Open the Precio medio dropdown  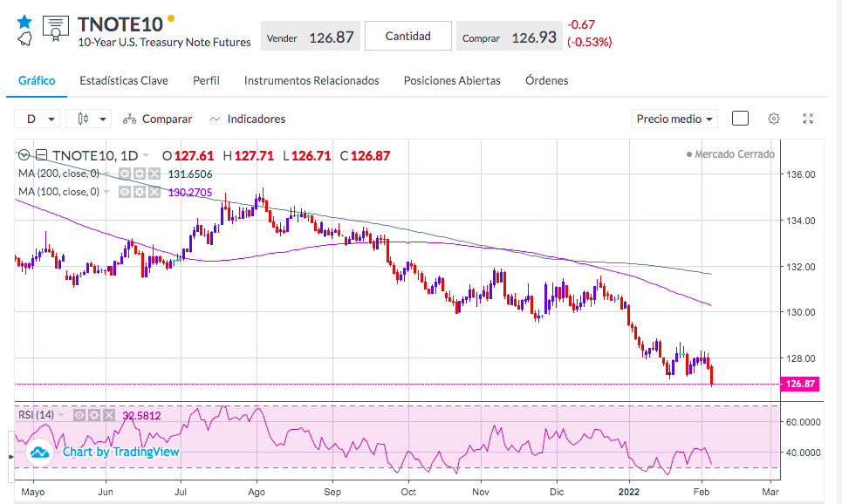(x=674, y=119)
